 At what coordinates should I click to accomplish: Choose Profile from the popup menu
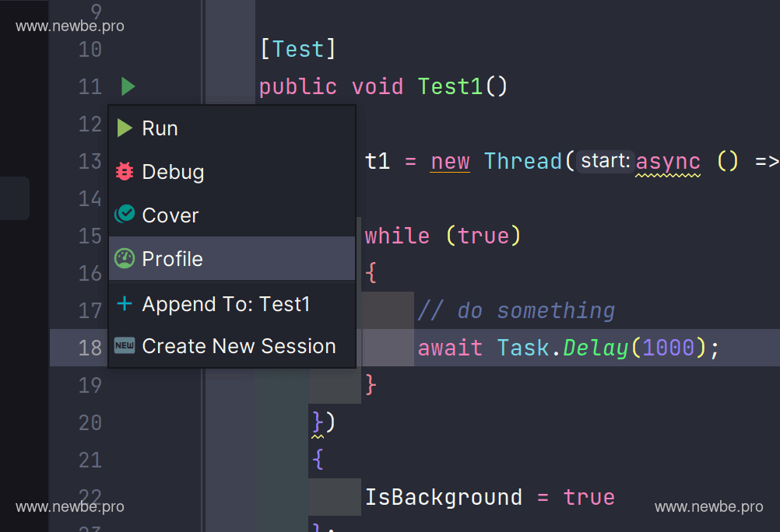[172, 259]
